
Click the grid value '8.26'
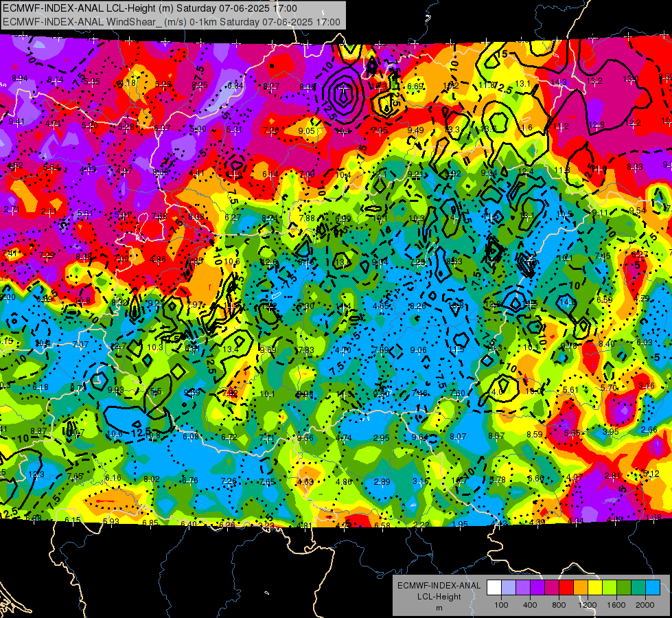click(418, 306)
